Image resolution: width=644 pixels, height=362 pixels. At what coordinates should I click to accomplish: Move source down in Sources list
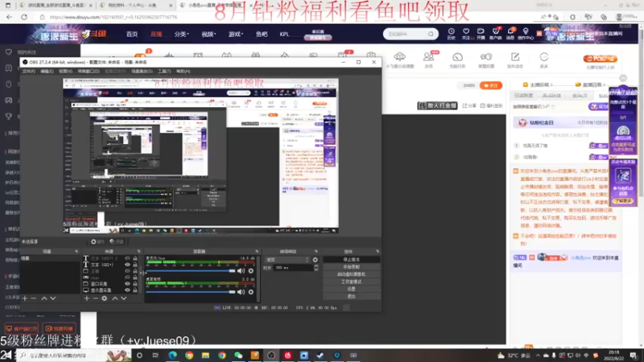tap(124, 298)
